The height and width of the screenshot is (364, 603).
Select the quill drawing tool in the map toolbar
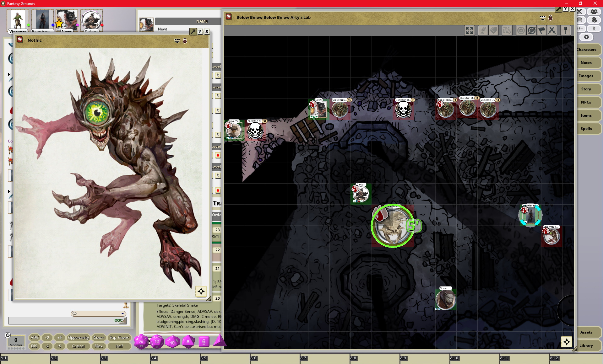pyautogui.click(x=483, y=30)
